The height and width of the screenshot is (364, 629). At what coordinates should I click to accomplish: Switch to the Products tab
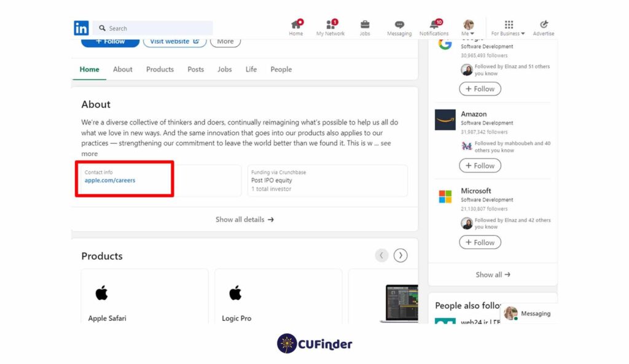(x=160, y=69)
